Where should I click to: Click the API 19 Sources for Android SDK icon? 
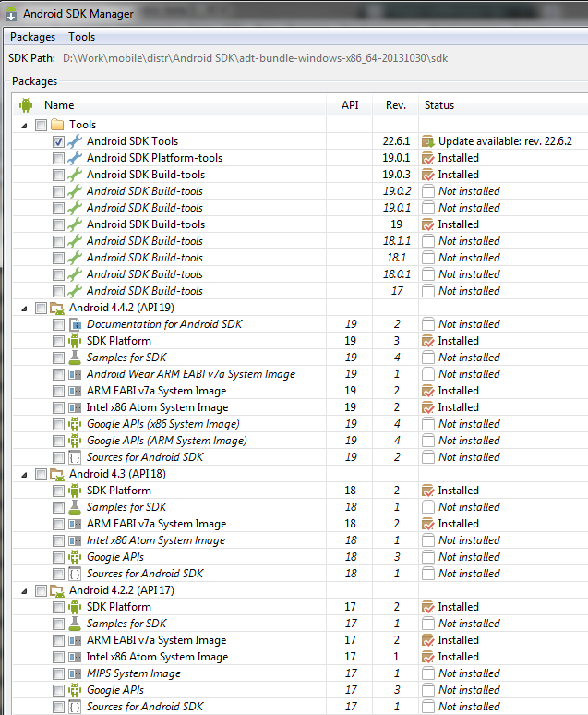75,457
